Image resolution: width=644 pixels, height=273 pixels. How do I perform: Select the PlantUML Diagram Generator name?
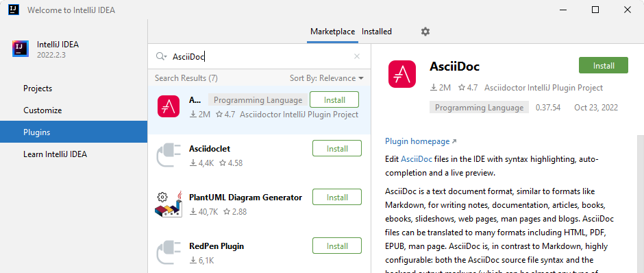click(245, 198)
